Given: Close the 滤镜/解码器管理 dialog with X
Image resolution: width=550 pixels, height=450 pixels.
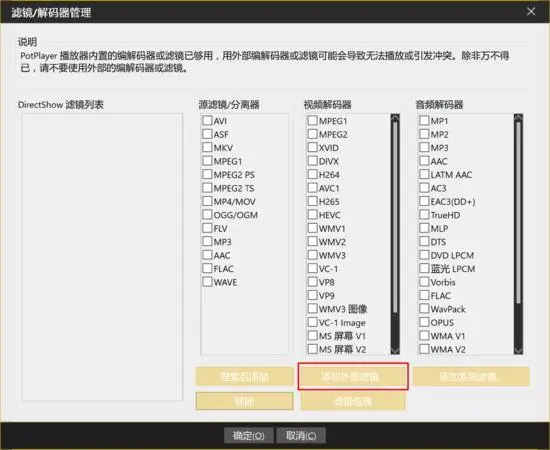Looking at the screenshot, I should [531, 12].
